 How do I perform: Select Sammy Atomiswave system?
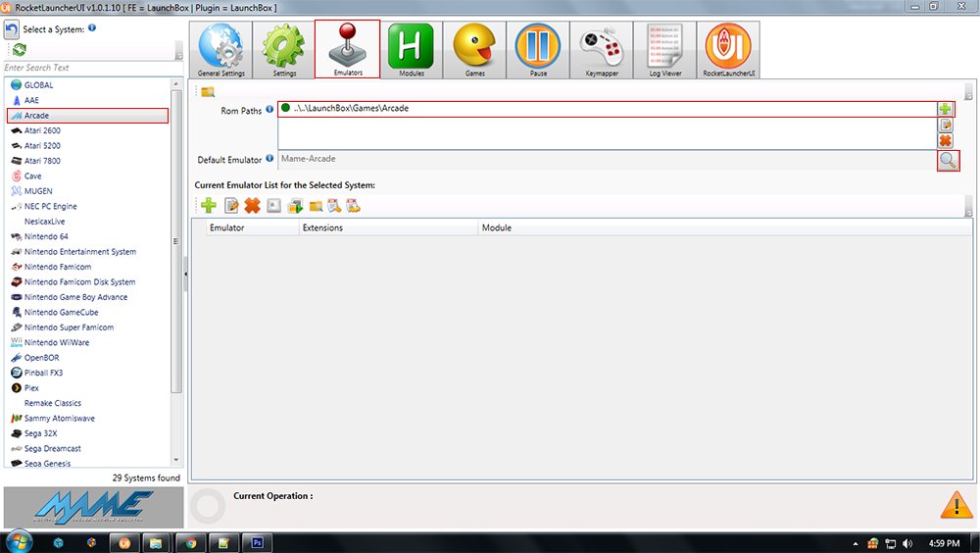[53, 419]
